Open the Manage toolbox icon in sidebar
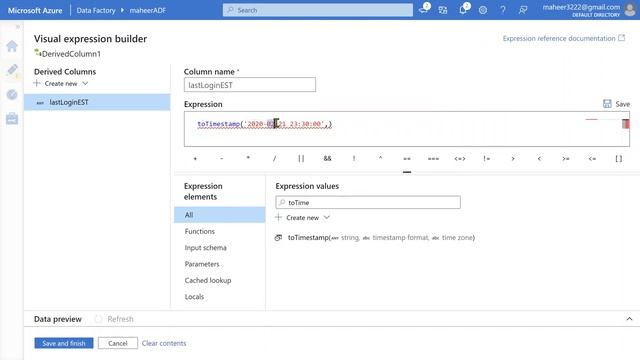This screenshot has width=640, height=360. 12,118
